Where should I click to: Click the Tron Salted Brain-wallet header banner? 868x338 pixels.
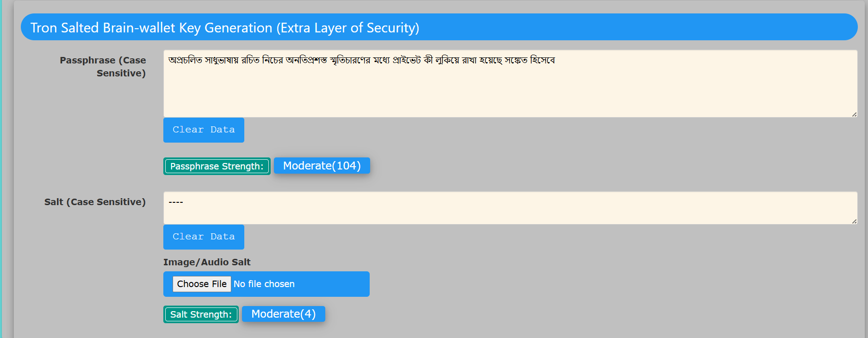click(439, 27)
